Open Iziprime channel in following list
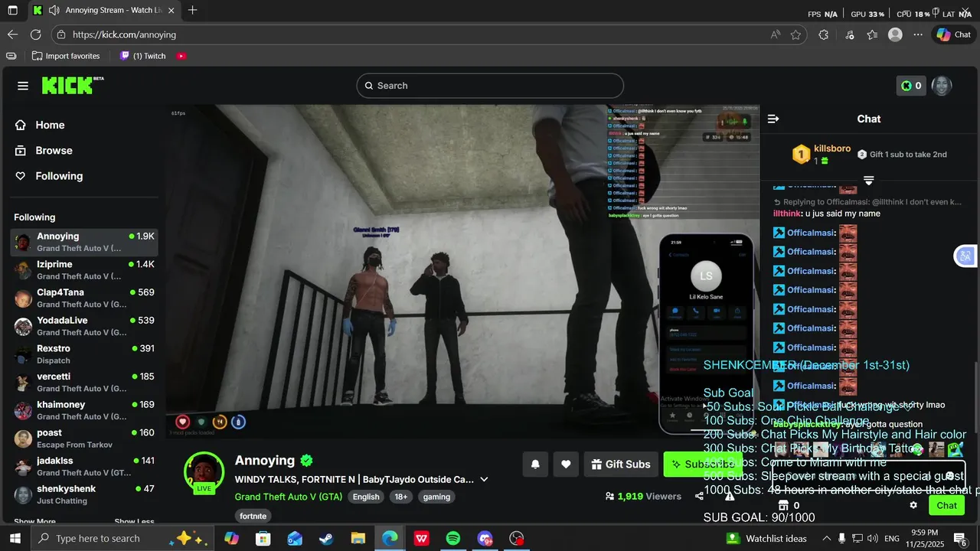The height and width of the screenshot is (551, 980). (85, 270)
